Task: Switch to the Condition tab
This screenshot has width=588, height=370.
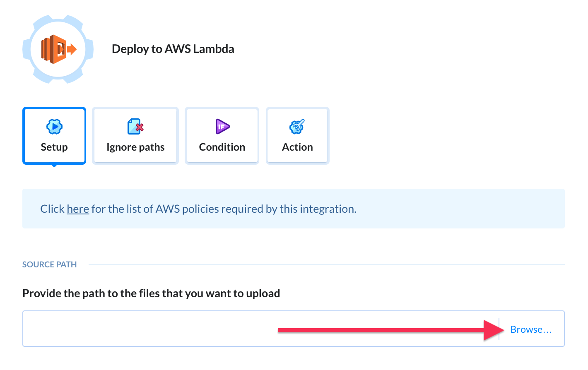Action: (x=222, y=136)
